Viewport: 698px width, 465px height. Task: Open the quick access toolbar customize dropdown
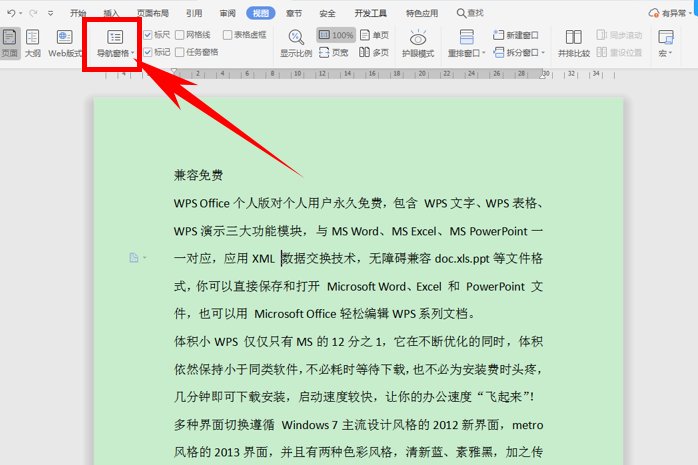tap(50, 13)
